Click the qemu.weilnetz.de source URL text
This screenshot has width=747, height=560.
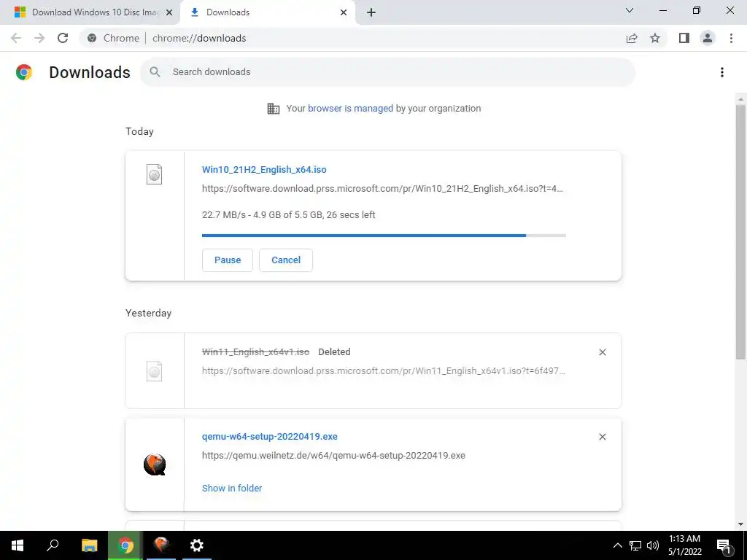pos(333,456)
